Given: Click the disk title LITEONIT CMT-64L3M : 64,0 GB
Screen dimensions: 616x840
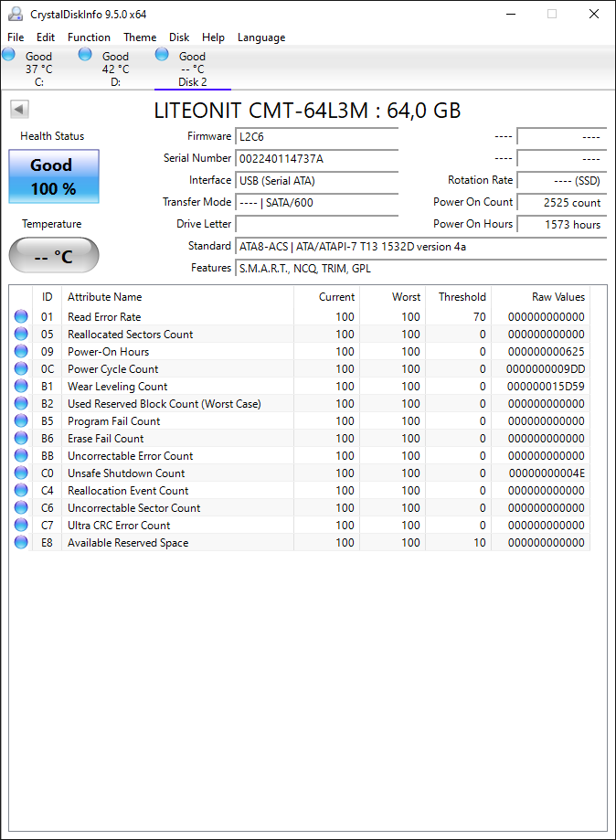Looking at the screenshot, I should [x=307, y=111].
